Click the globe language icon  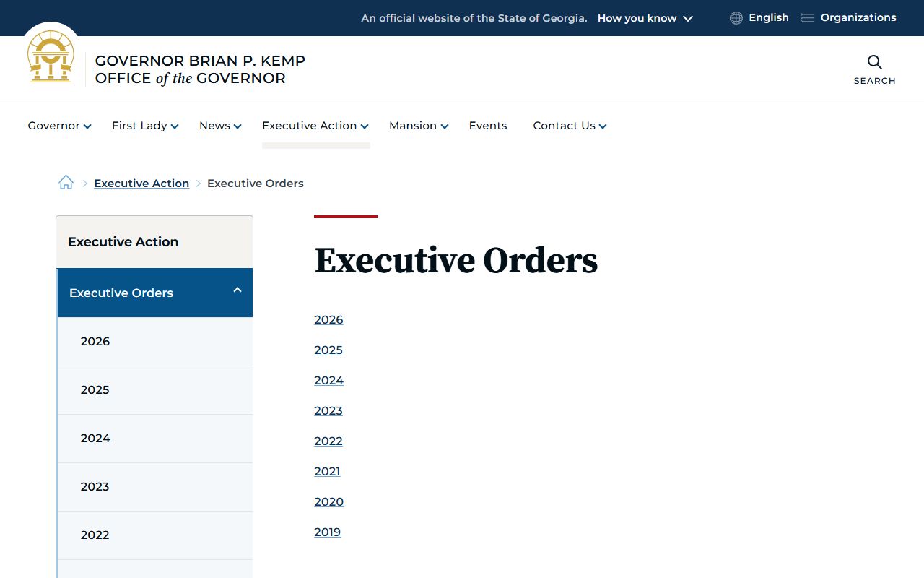click(736, 18)
